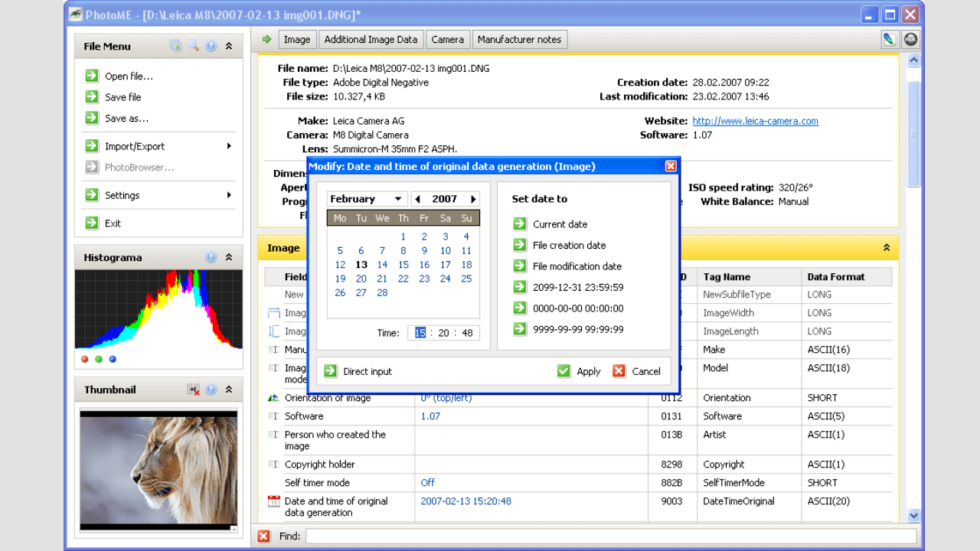The image size is (980, 551).
Task: Toggle the red channel dot in histogram
Action: point(85,359)
